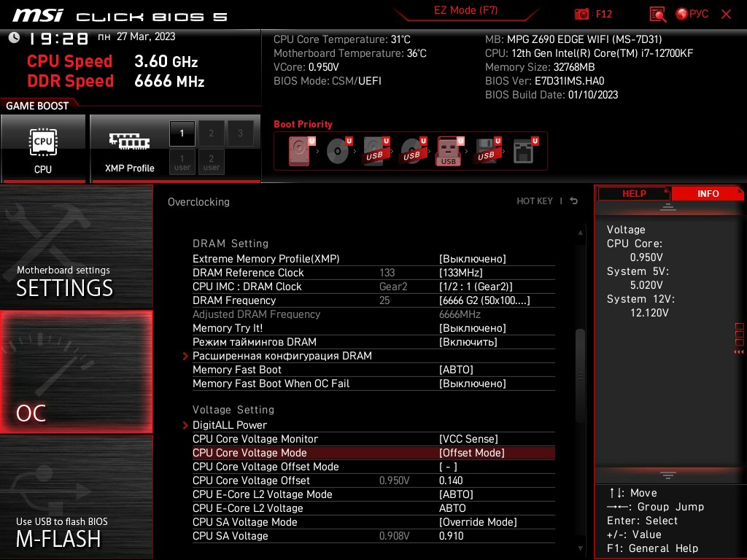This screenshot has height=560, width=747.
Task: Open CPU SA Voltage Mode [Override Mode]
Action: [x=478, y=521]
